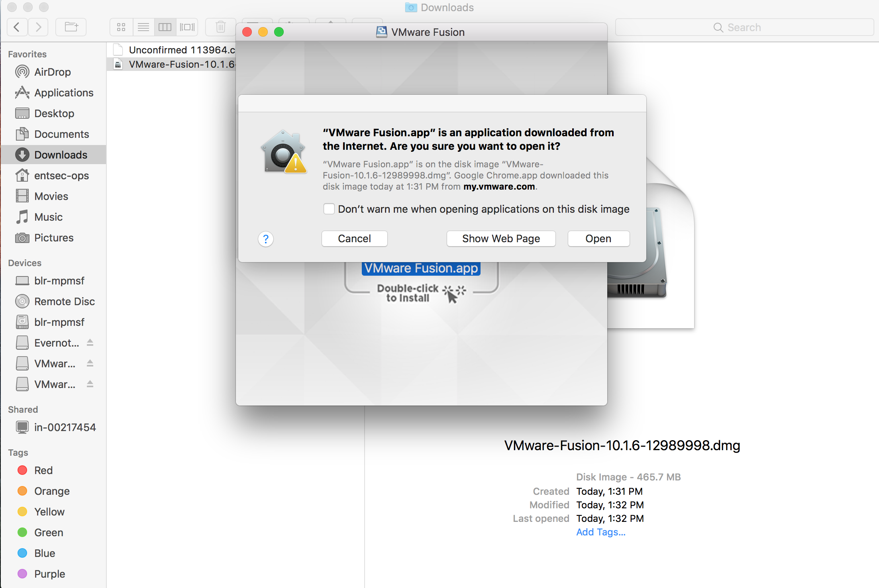Expand the Shared section in sidebar

coord(22,410)
